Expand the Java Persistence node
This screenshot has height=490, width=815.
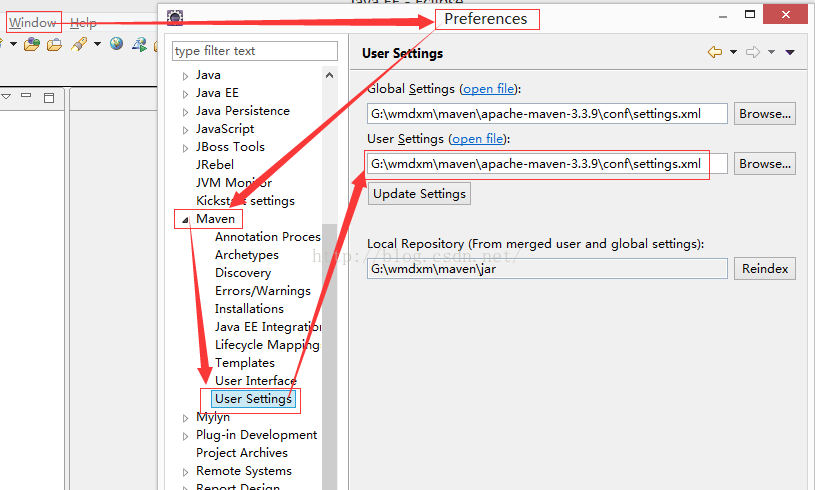click(186, 112)
